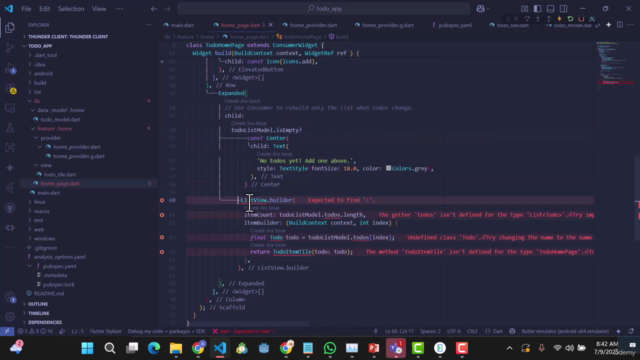Open Manage gear at activity bar bottom
640x360 pixels.
point(10,316)
